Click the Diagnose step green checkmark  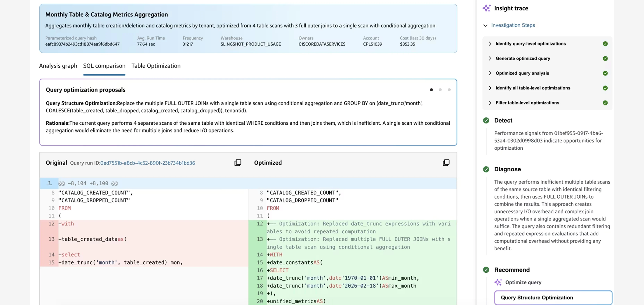pos(486,169)
